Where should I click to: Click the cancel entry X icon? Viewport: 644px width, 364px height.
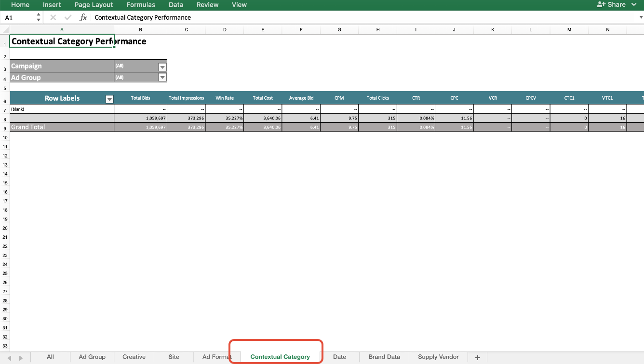[53, 17]
